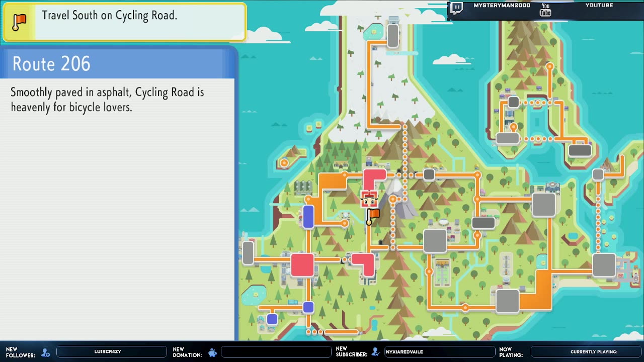The width and height of the screenshot is (644, 362).
Task: Click the 'Travel South on Cycling Road.' objective text
Action: 110,16
